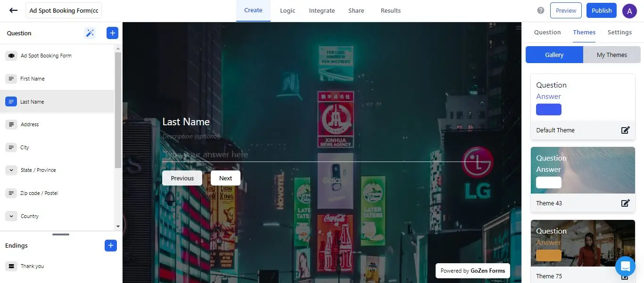Open the user avatar menu
Viewport: 644px width, 283px height.
(629, 10)
